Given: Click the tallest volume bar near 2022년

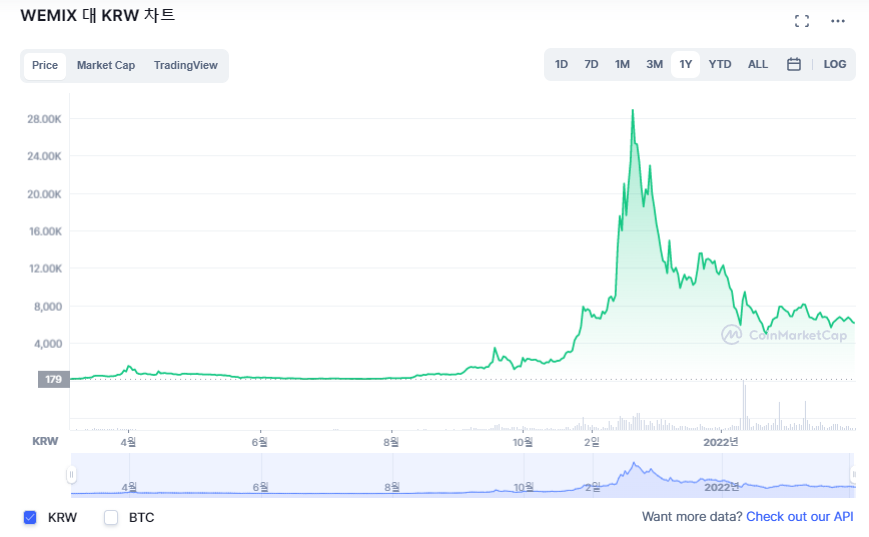Looking at the screenshot, I should (x=743, y=405).
